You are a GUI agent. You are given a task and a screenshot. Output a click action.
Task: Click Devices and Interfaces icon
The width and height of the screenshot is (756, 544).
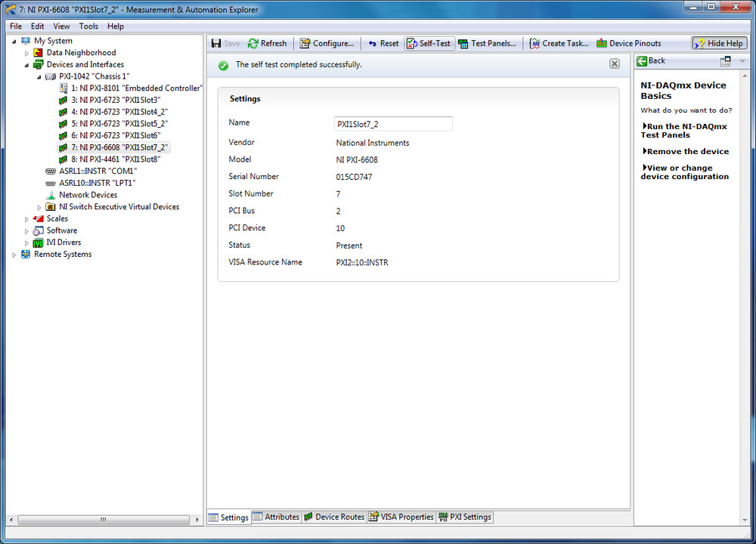coord(38,64)
